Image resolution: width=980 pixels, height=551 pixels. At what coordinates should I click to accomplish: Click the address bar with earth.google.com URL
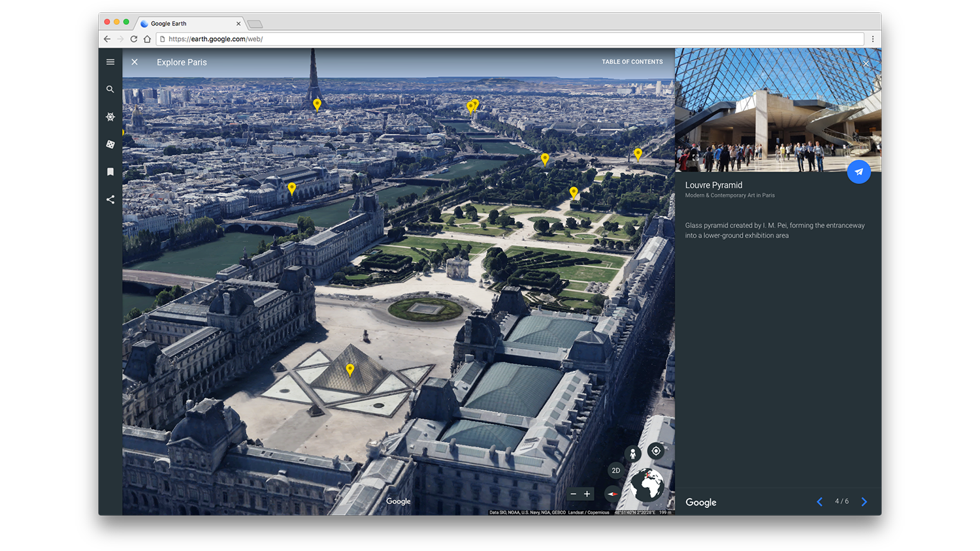510,39
